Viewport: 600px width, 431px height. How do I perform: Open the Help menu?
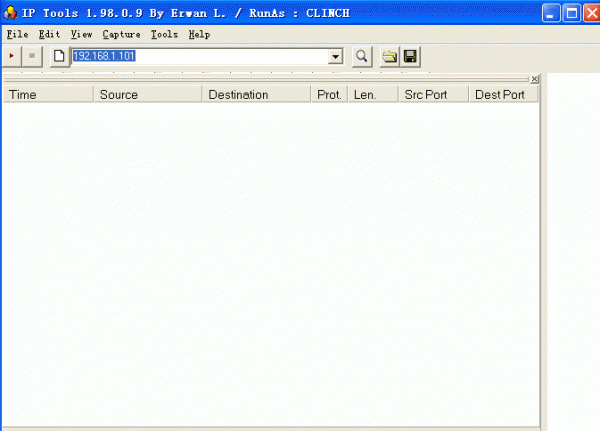tap(199, 34)
